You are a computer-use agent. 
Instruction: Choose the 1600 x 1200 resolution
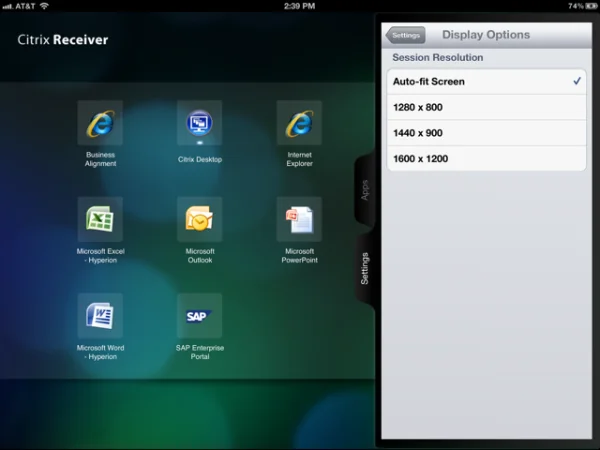[x=486, y=158]
